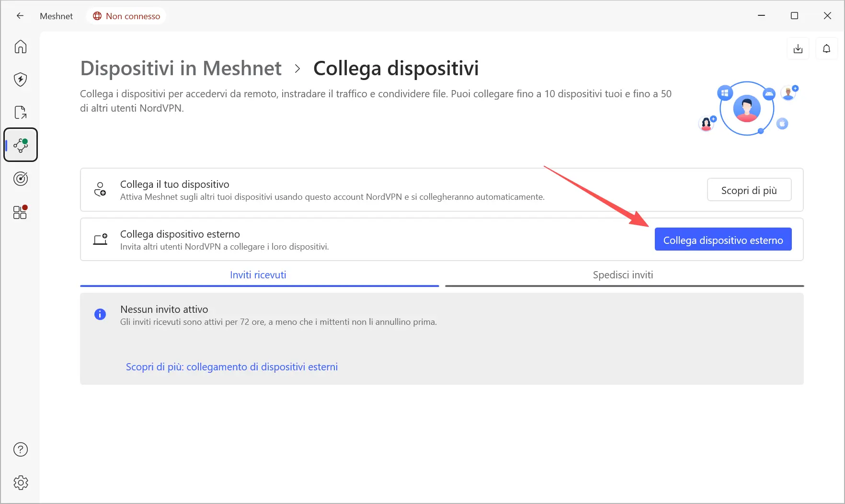Select the Meshnet sidebar icon

[x=21, y=145]
